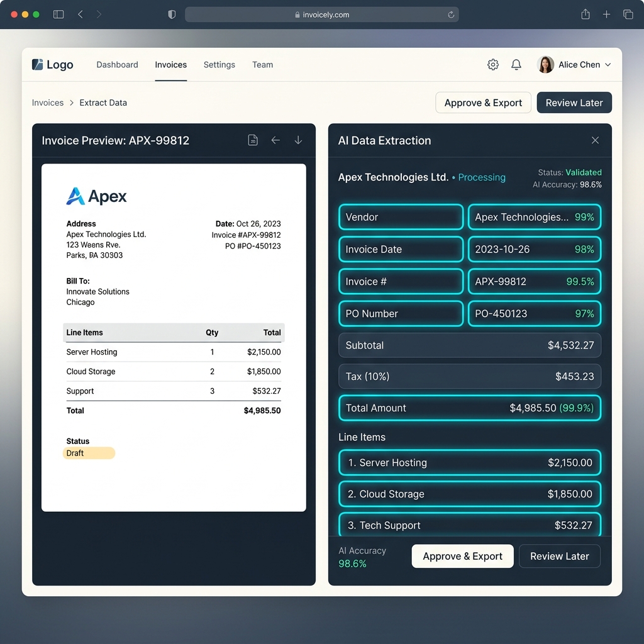This screenshot has width=644, height=644.
Task: Click the 'Cloud Storage' row in invoice table
Action: pos(174,371)
